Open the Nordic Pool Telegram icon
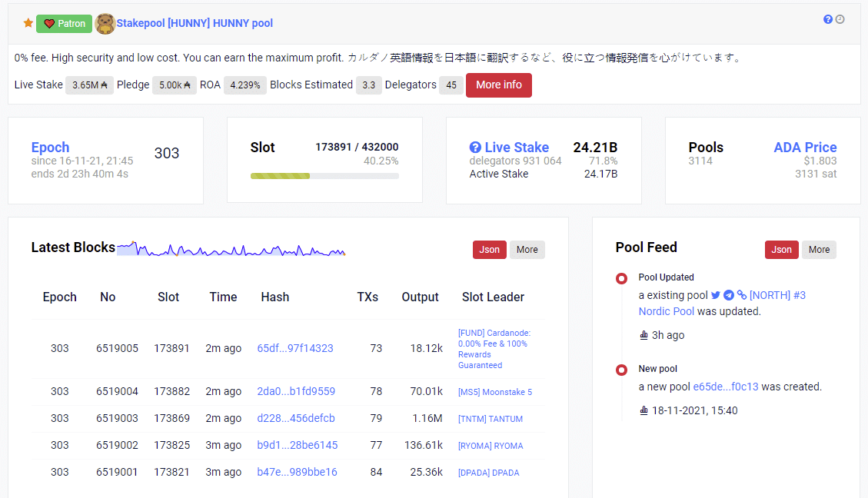Viewport: 868px width, 498px height. coord(729,295)
